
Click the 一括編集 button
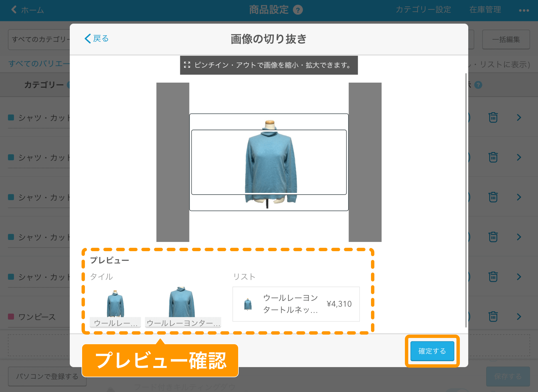pyautogui.click(x=506, y=39)
